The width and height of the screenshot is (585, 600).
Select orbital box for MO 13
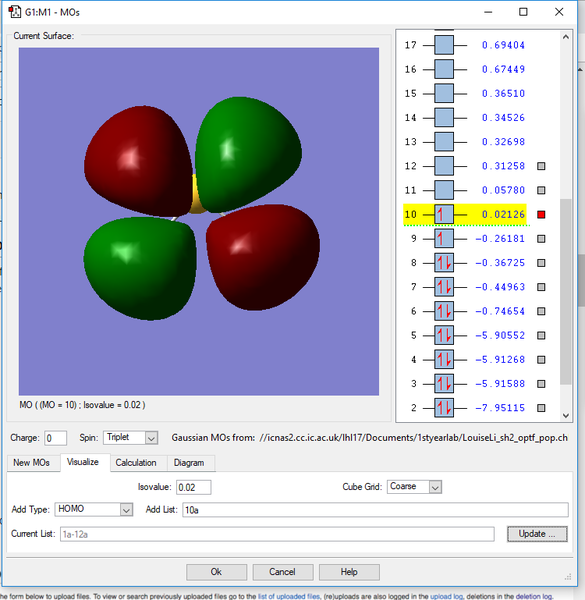tap(444, 142)
